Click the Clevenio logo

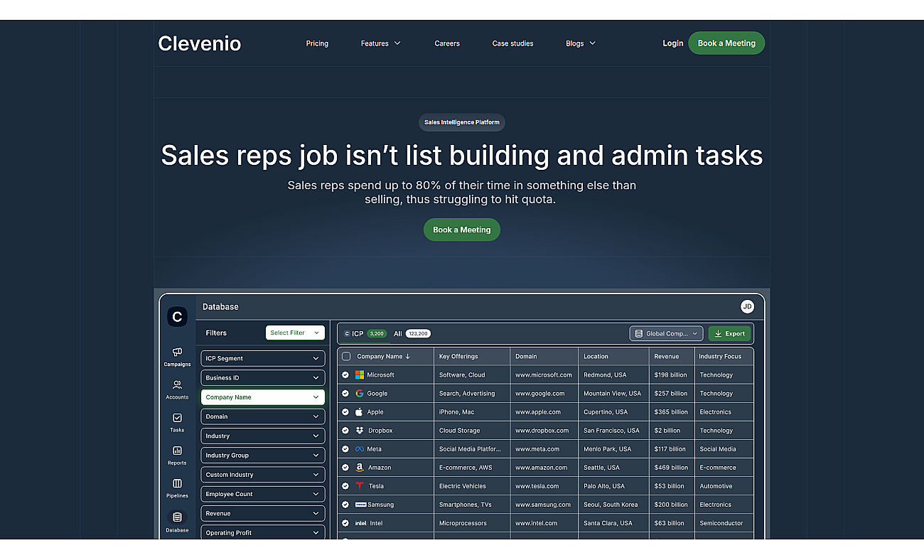(200, 43)
